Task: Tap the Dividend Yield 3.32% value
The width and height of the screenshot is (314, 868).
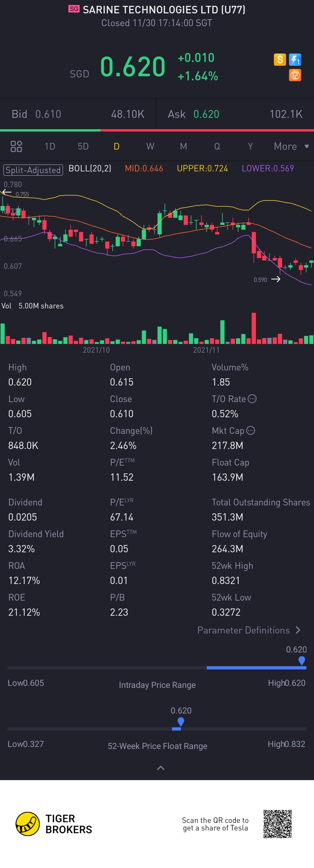Action: pyautogui.click(x=21, y=549)
